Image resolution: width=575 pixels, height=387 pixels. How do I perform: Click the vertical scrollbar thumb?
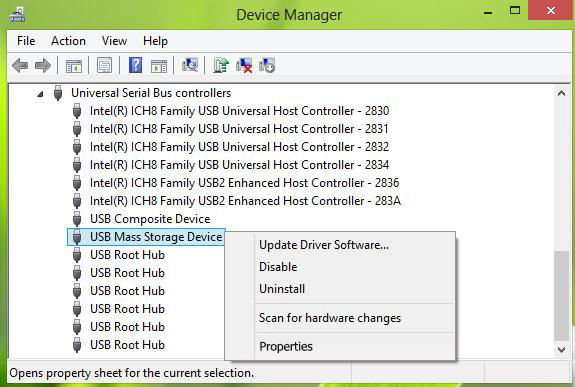coord(561,296)
